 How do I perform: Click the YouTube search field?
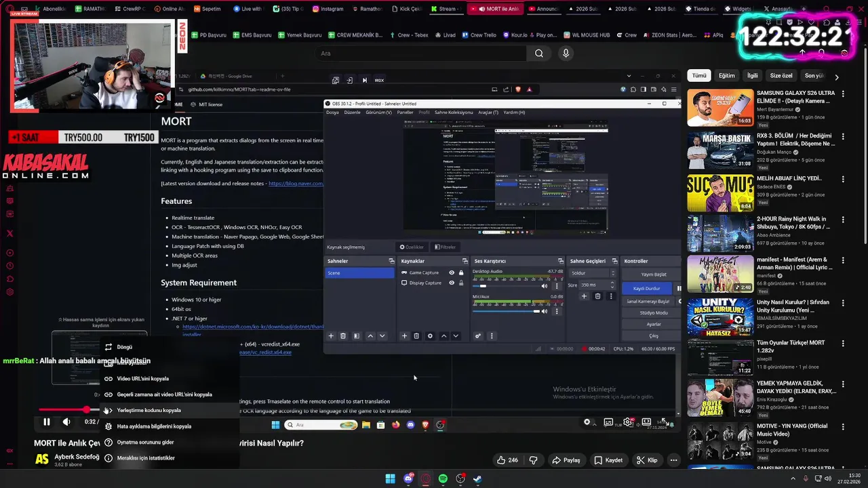tap(420, 54)
